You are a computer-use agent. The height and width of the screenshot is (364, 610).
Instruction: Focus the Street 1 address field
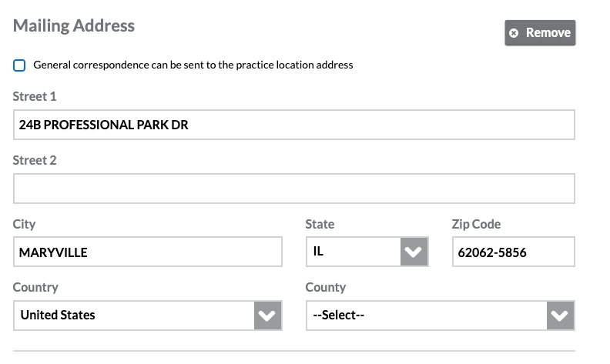click(293, 125)
